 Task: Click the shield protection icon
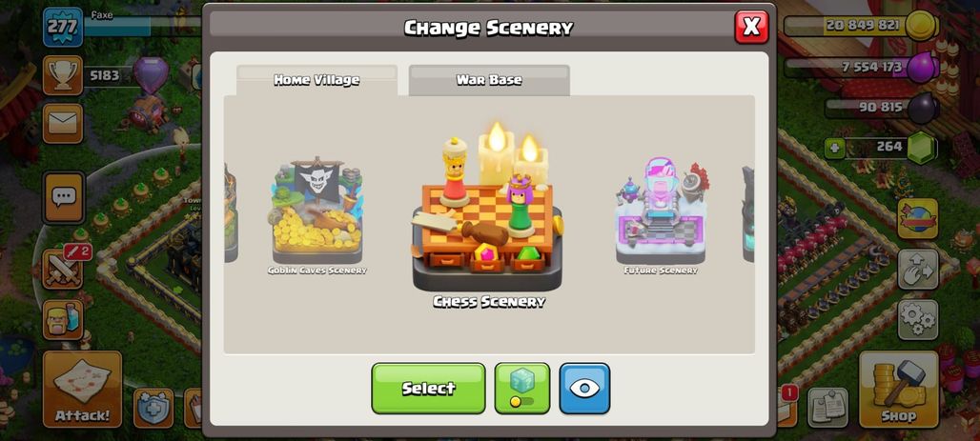(153, 408)
